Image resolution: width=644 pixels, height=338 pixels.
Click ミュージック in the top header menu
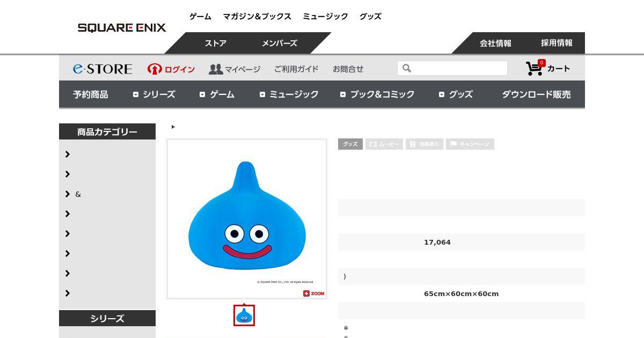(325, 17)
